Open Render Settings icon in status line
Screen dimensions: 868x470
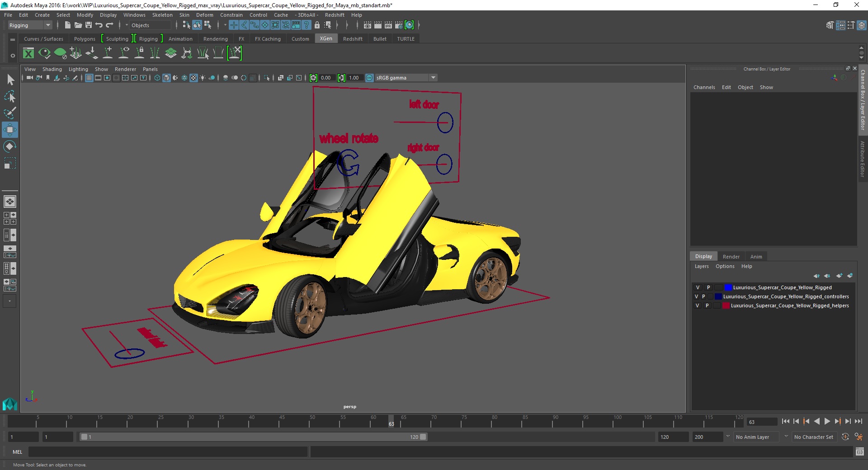[x=399, y=25]
